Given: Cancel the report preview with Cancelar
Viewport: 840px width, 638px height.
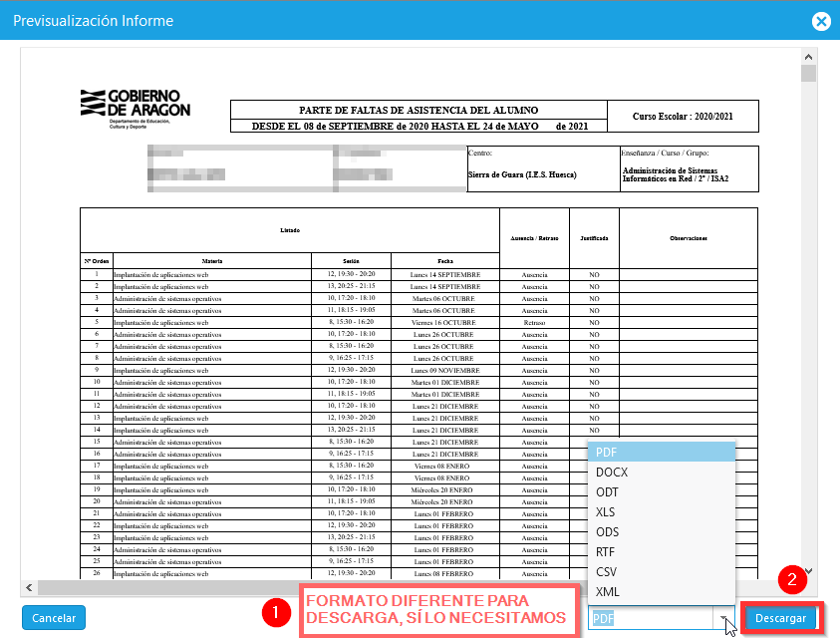Looking at the screenshot, I should 54,618.
